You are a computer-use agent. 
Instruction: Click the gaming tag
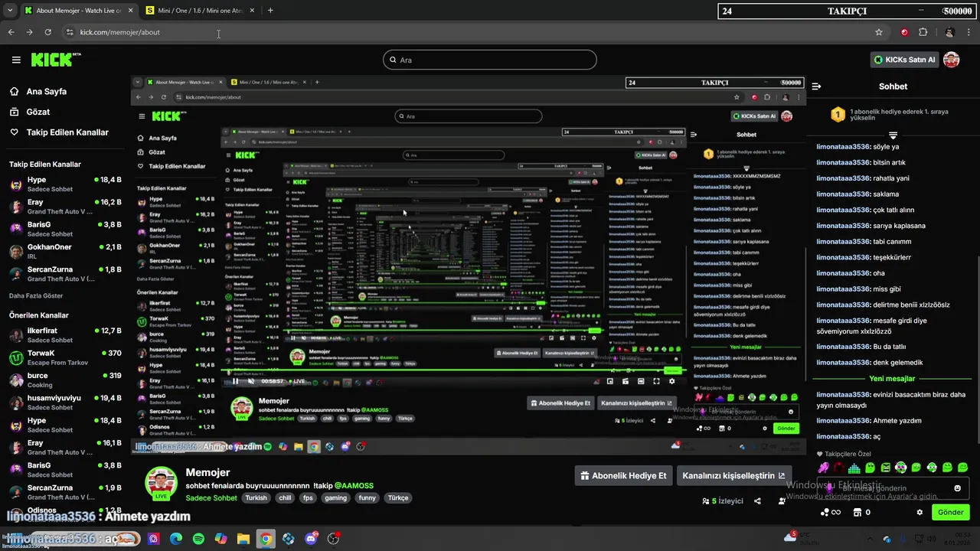point(335,498)
